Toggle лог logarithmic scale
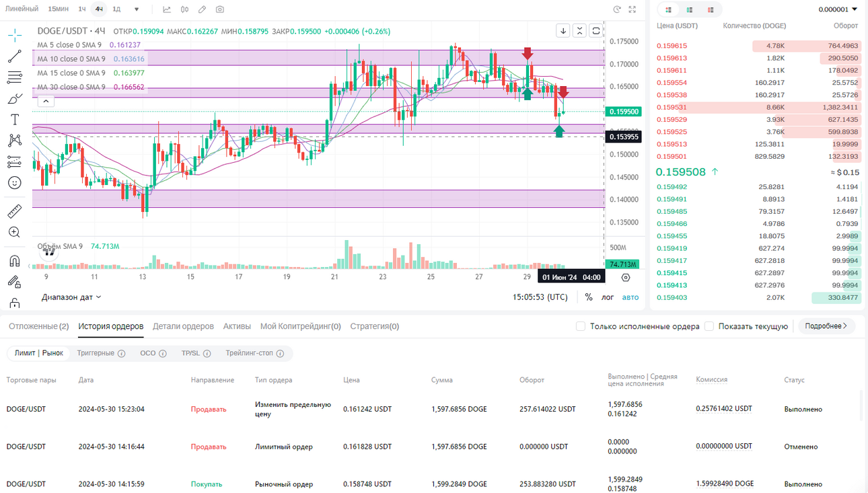This screenshot has width=868, height=493. (608, 297)
